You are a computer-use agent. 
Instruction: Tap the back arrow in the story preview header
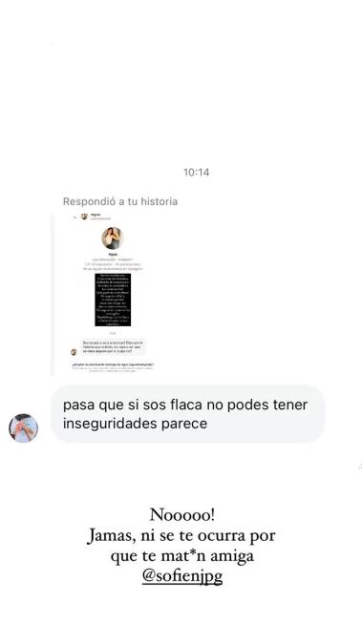[x=75, y=218]
